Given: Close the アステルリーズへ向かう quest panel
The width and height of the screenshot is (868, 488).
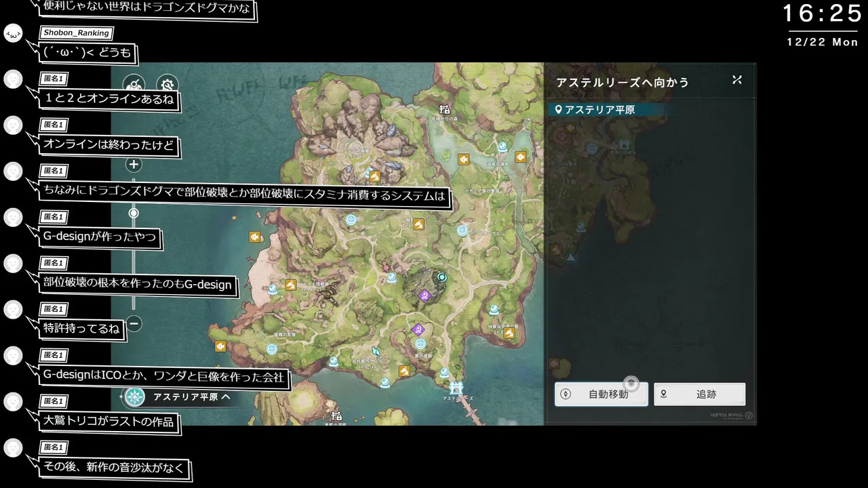Looking at the screenshot, I should 737,80.
